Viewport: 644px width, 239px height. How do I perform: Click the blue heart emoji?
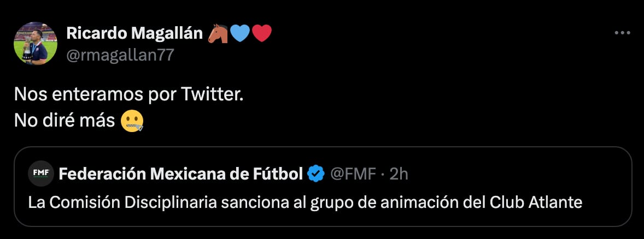click(x=239, y=34)
